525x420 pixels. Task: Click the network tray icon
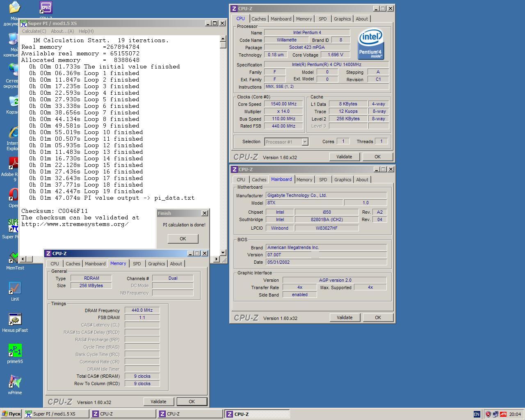(x=495, y=414)
